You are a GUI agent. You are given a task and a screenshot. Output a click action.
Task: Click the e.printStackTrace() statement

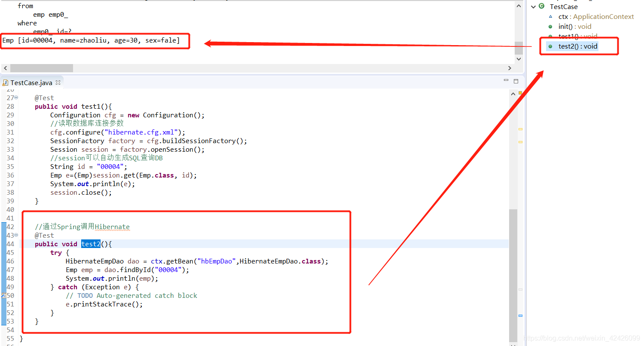click(x=104, y=304)
